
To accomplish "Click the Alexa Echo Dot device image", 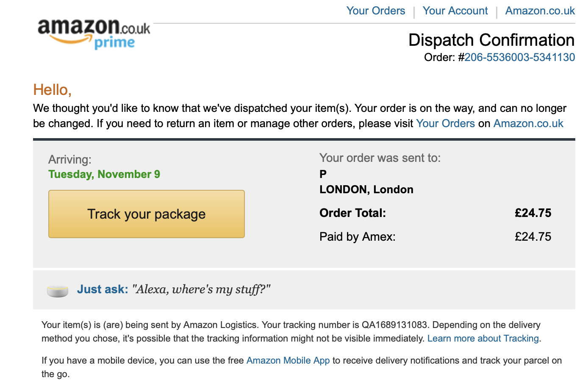I will pyautogui.click(x=58, y=291).
